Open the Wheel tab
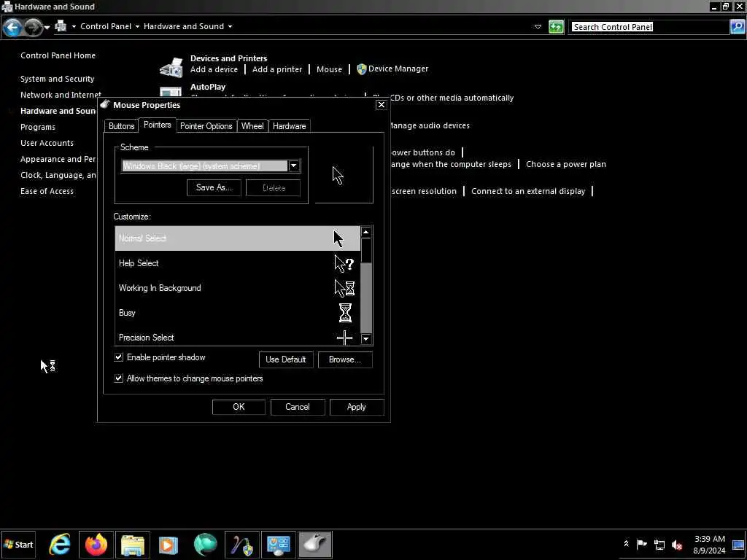 [252, 125]
